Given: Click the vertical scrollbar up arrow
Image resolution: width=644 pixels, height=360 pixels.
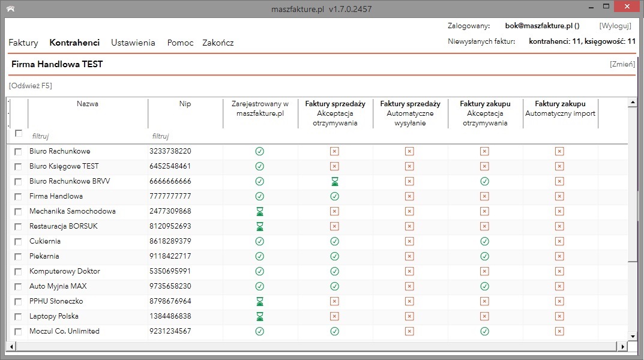Looking at the screenshot, I should [633, 102].
